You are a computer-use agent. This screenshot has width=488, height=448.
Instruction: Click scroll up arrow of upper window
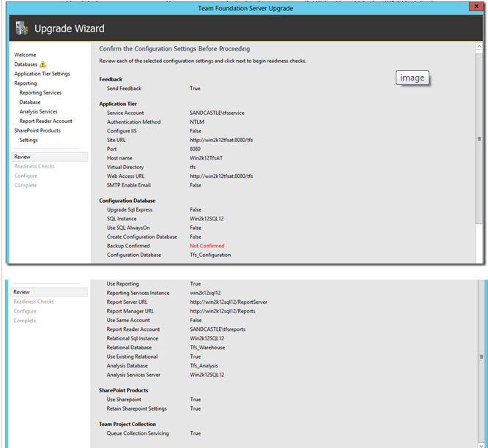click(x=479, y=46)
